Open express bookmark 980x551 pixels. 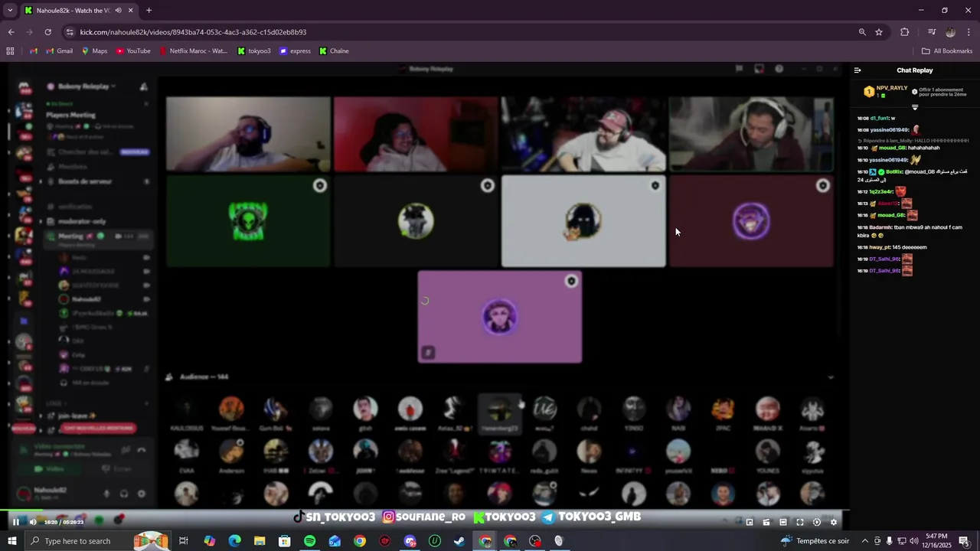(x=295, y=51)
